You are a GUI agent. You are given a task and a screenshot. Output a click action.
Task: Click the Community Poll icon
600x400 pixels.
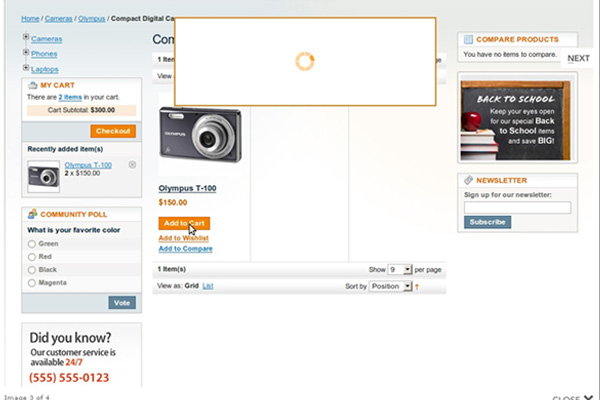coord(33,214)
